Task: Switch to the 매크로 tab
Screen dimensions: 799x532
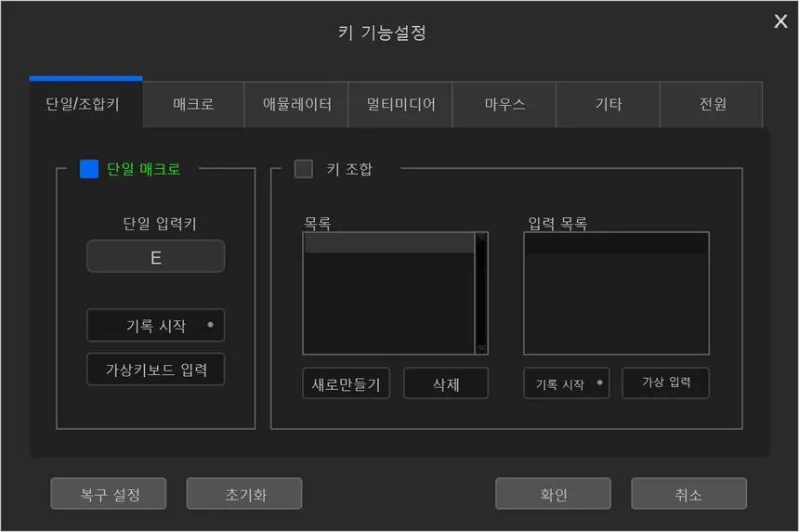Action: click(193, 104)
